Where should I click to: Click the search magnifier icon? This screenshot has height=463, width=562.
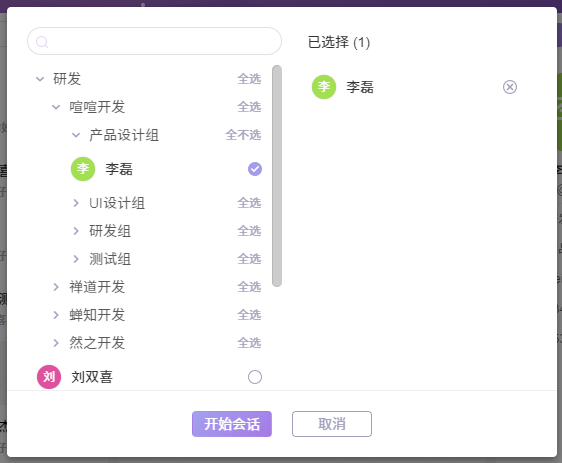click(x=42, y=42)
